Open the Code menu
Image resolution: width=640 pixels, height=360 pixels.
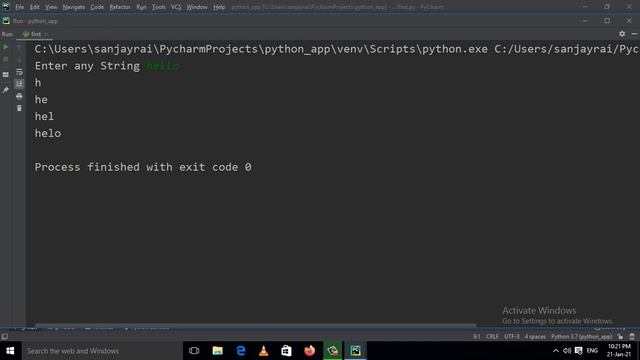pos(97,7)
